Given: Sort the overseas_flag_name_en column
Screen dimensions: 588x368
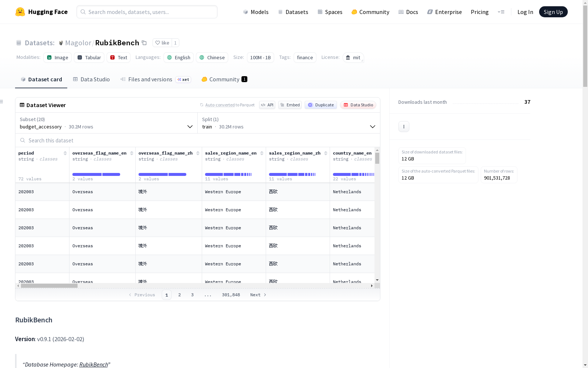Looking at the screenshot, I should click(132, 153).
